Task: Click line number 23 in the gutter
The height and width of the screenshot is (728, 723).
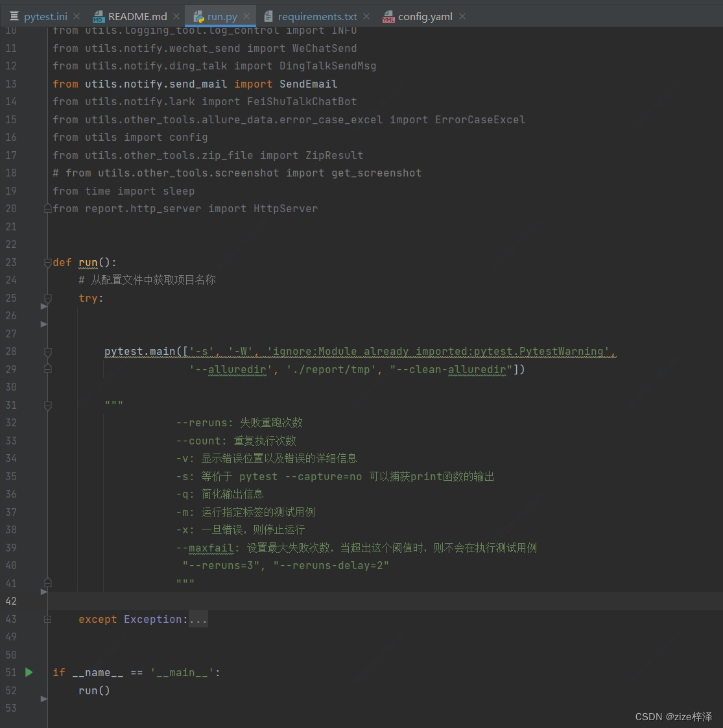Action: [x=11, y=262]
